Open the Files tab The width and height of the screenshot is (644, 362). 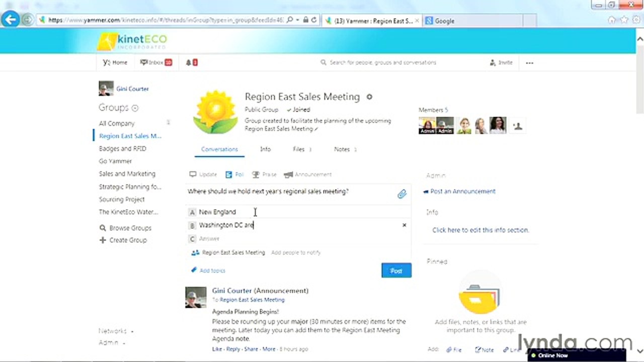click(301, 149)
